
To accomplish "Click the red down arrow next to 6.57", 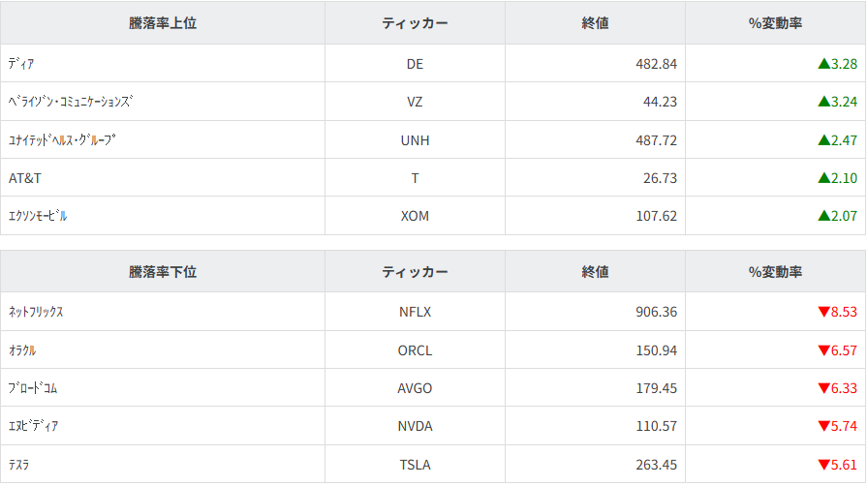I will point(823,350).
